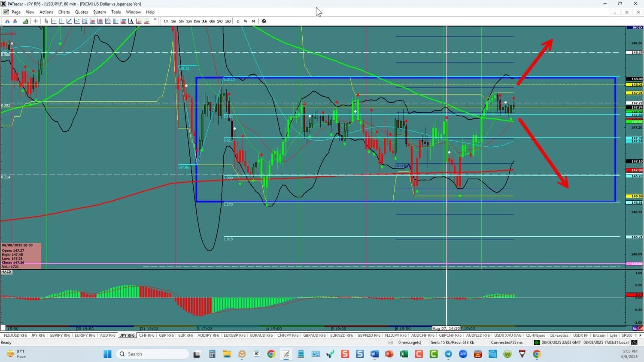Click the warning triangle icon in status bar
644x362 pixels.
coord(635,342)
